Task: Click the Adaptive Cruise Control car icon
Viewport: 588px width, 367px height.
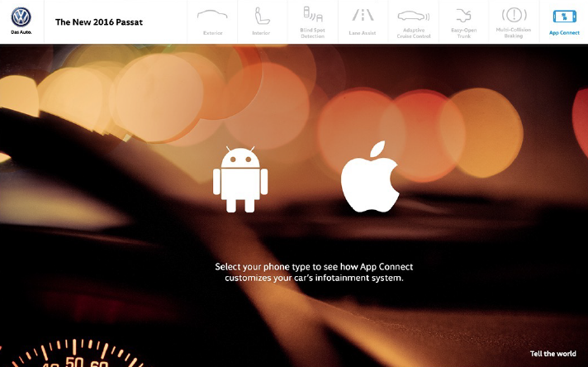Action: coord(413,15)
